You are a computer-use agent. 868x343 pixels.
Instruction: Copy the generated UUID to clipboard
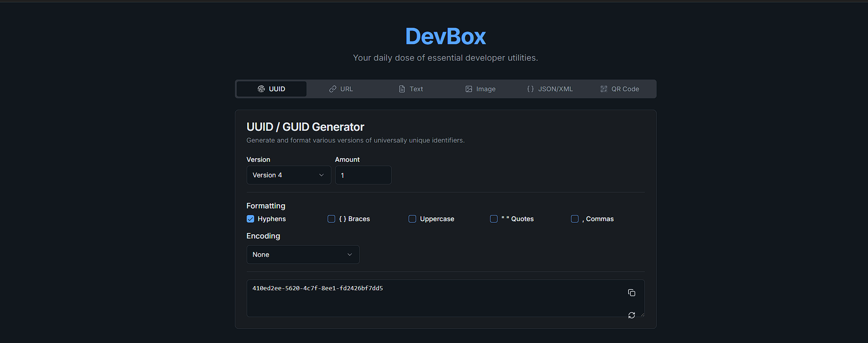632,293
